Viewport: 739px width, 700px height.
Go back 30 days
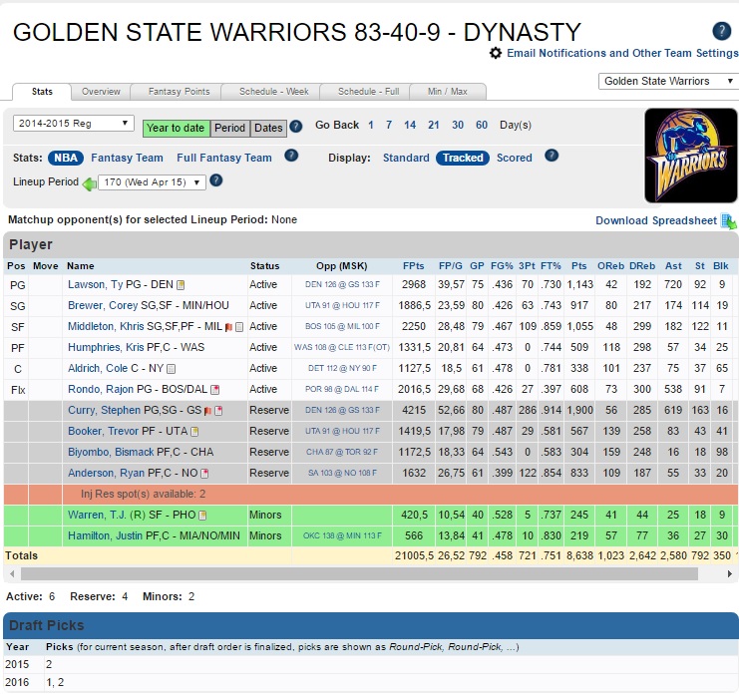(458, 125)
